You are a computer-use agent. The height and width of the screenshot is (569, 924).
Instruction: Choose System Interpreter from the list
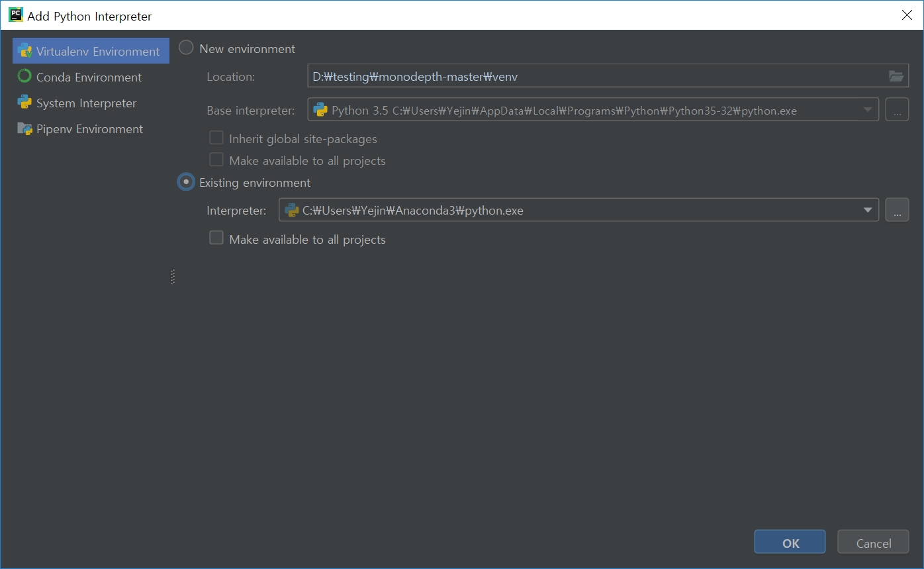click(x=86, y=103)
